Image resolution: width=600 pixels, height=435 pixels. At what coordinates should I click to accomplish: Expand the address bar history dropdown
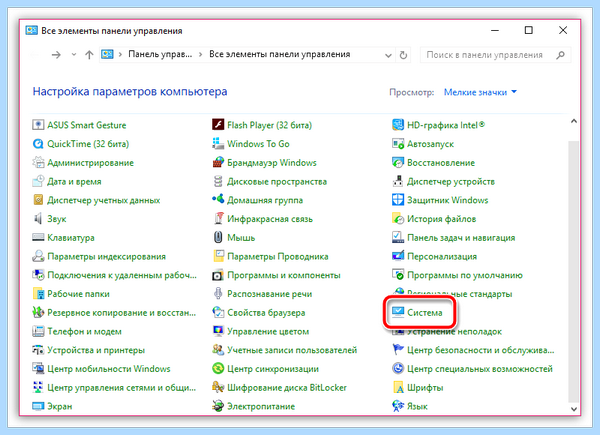(388, 55)
